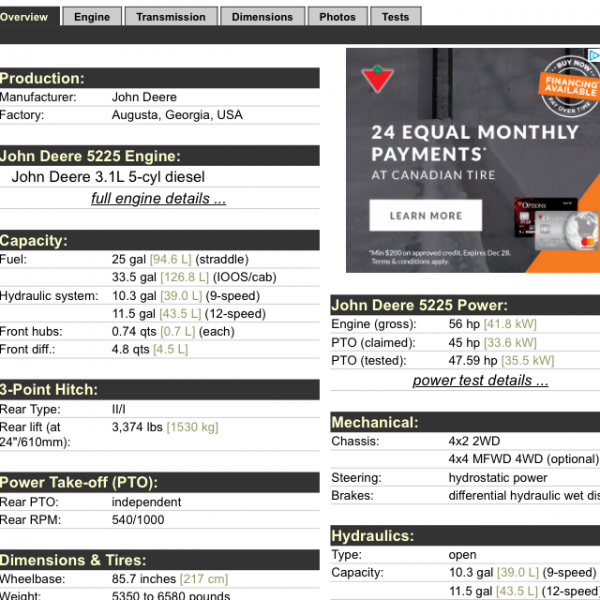The width and height of the screenshot is (600, 600).
Task: Click 'John Deere 3.1L 5-cyl diesel' text
Action: pyautogui.click(x=108, y=177)
